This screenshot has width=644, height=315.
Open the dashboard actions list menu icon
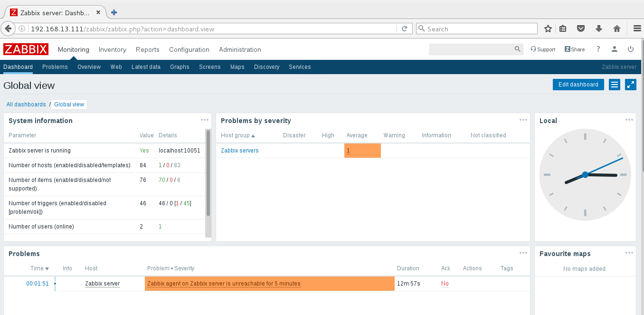pyautogui.click(x=615, y=85)
